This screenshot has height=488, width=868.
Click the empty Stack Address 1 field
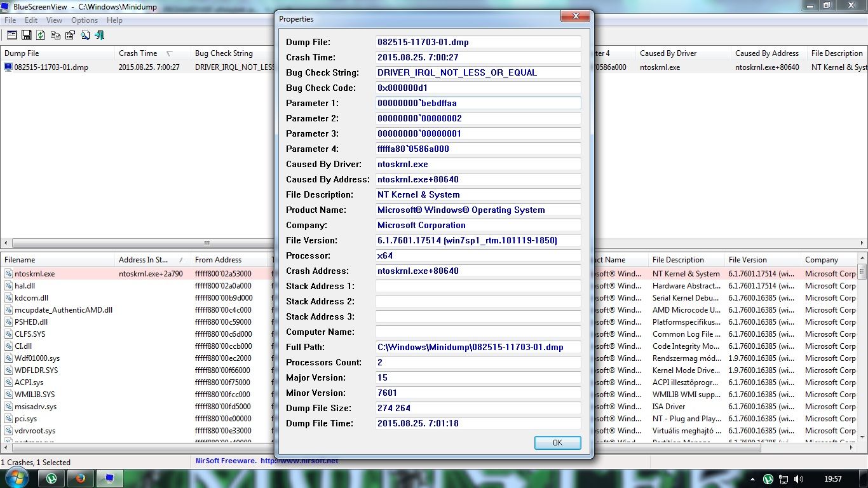(x=478, y=286)
